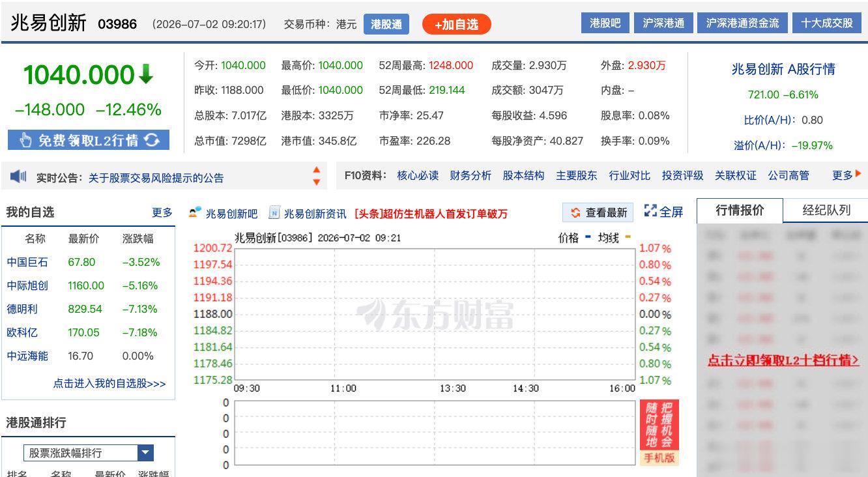Open watchlist stock 中际旭创
Screen dimensions: 868x477
[27, 285]
